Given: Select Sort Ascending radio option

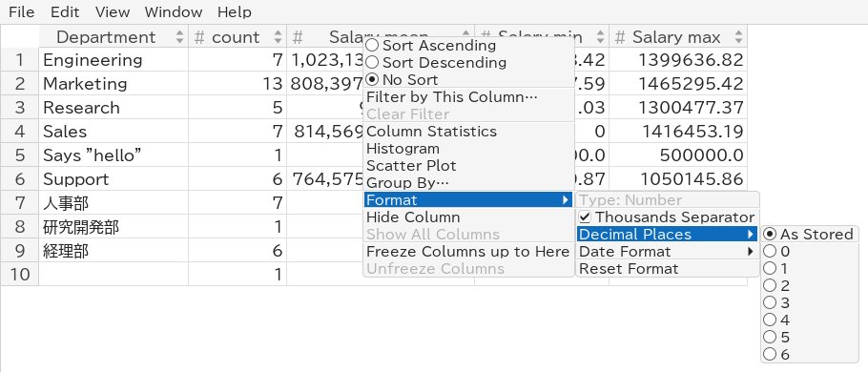Looking at the screenshot, I should 468,46.
